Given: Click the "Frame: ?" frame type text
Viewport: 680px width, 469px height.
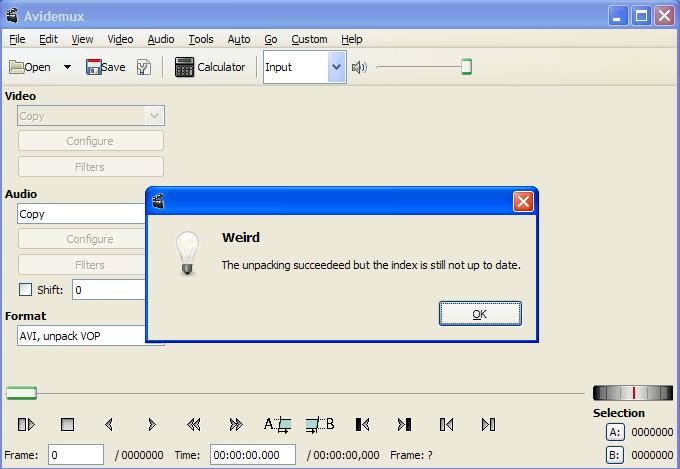Looking at the screenshot, I should click(411, 455).
